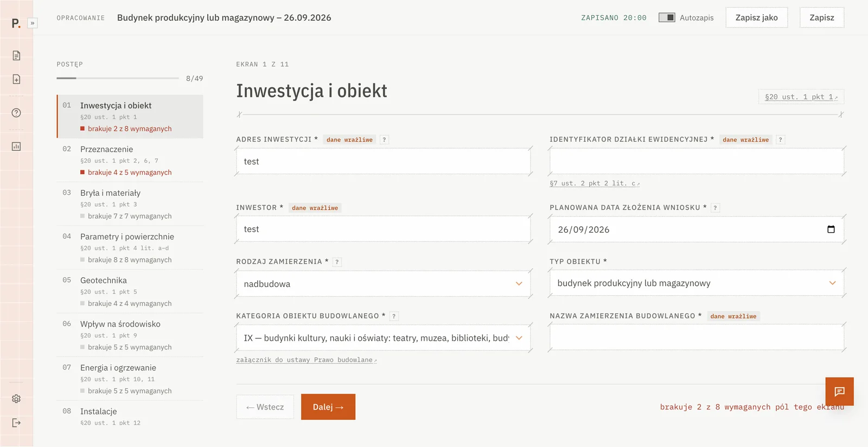Expand the sidebar with the double-chevron button
The image size is (868, 447).
33,23
